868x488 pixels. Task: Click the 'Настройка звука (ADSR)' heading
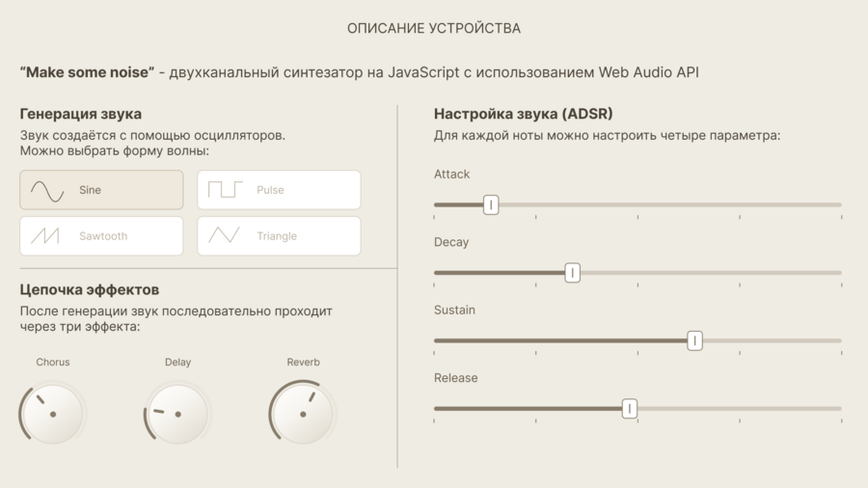click(523, 114)
